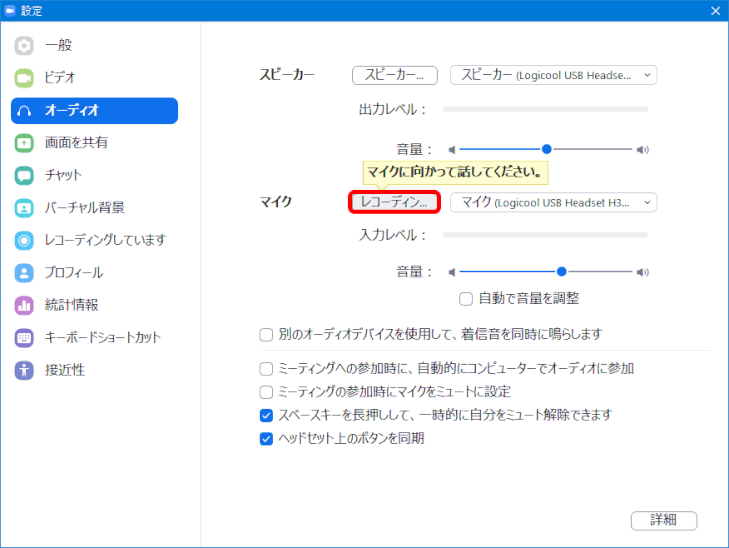
Task: Click speaker 音量 slider handle
Action: click(547, 149)
